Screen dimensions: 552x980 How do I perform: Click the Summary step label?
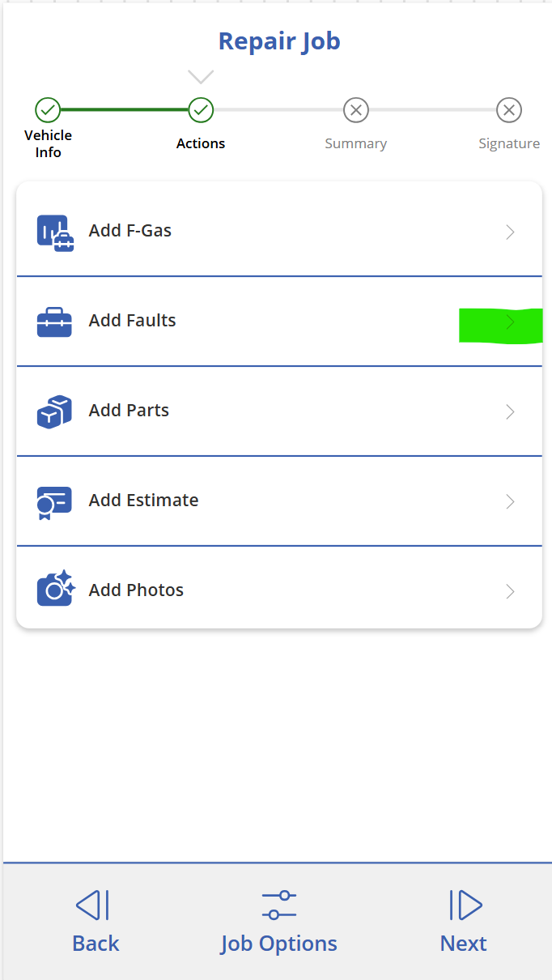coord(356,143)
